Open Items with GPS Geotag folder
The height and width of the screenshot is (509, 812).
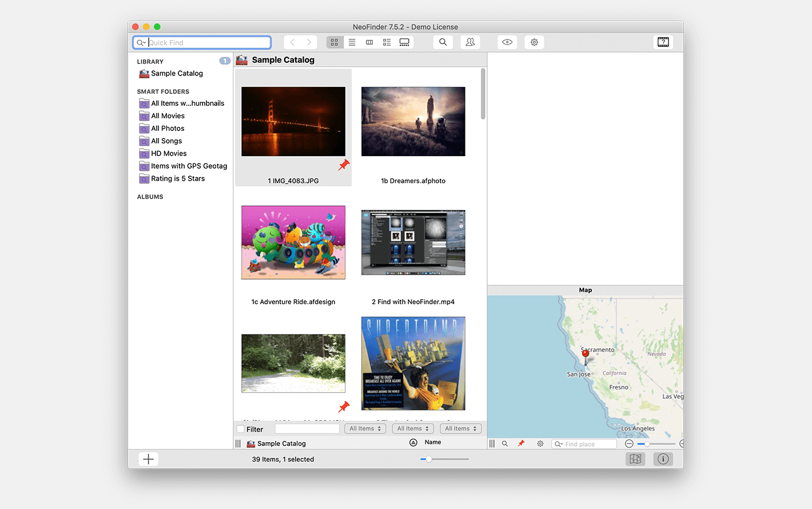[189, 166]
